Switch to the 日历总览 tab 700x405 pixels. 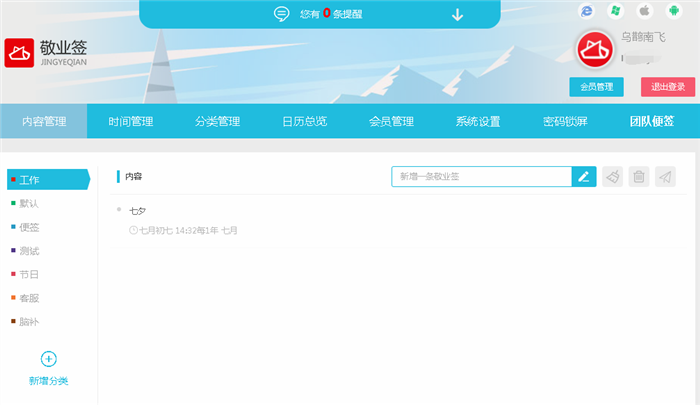(304, 122)
